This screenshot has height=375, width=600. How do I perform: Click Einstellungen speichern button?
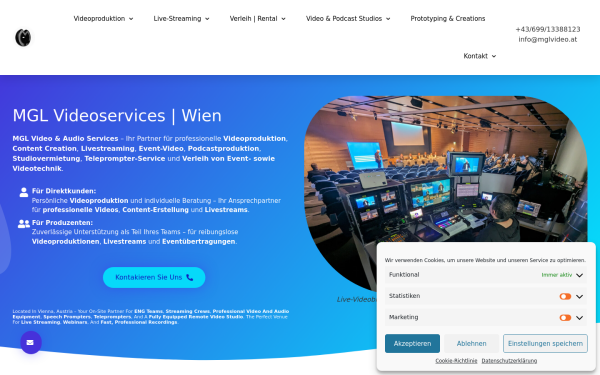click(545, 344)
